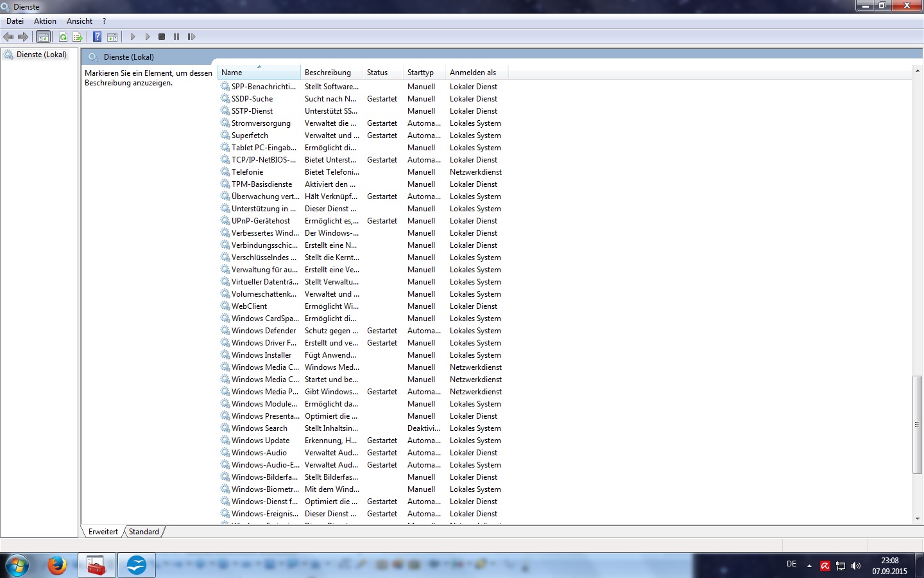Toggle the action pane show/hide toolbar icon
The height and width of the screenshot is (578, 924).
[112, 37]
